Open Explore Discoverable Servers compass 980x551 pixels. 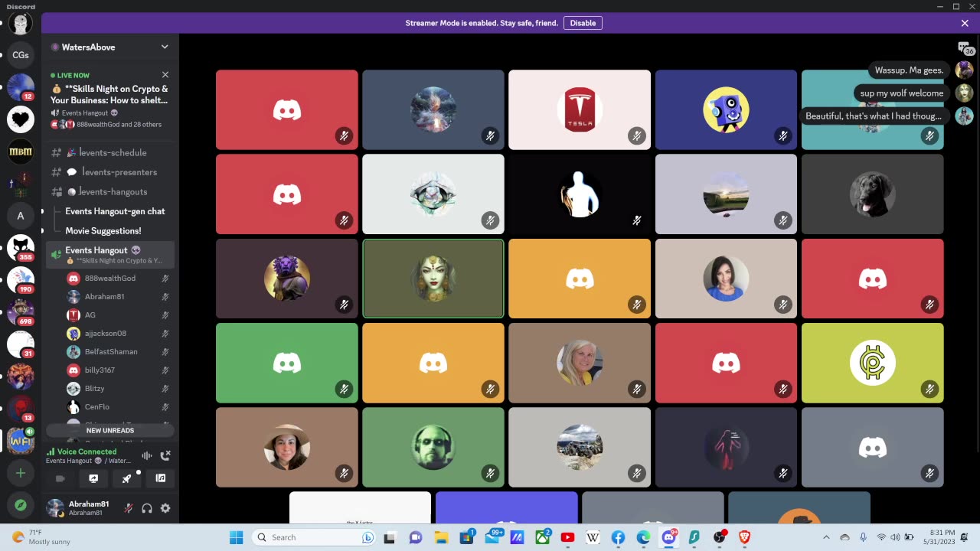[21, 505]
